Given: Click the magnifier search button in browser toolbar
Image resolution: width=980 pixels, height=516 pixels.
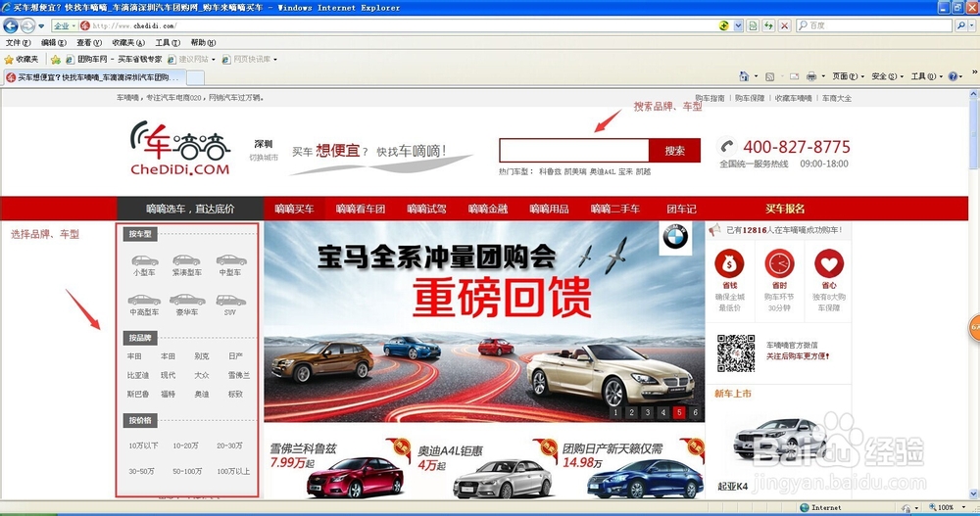Looking at the screenshot, I should (x=960, y=25).
